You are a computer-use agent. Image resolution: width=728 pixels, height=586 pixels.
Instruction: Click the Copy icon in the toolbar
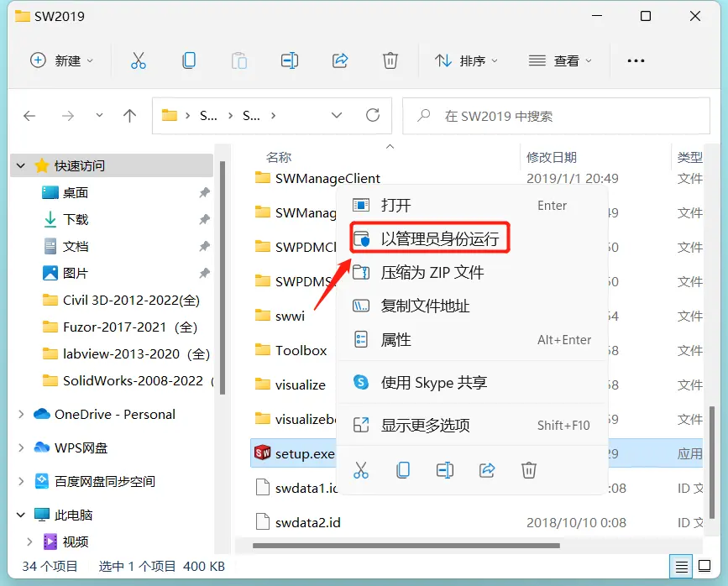click(188, 60)
